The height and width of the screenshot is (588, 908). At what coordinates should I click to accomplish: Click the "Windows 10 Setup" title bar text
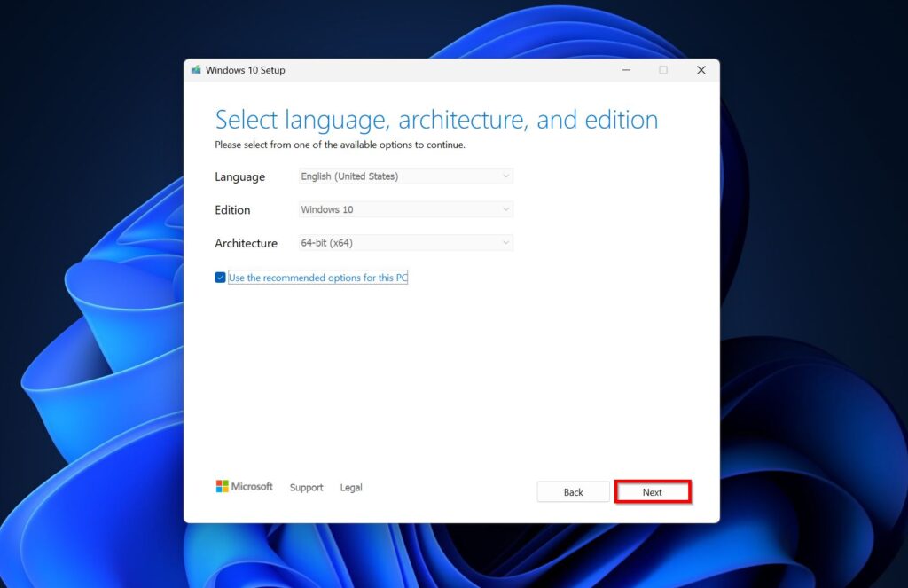pos(246,70)
